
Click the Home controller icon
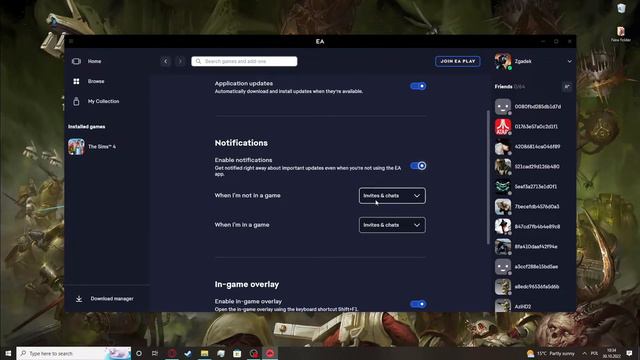point(76,61)
